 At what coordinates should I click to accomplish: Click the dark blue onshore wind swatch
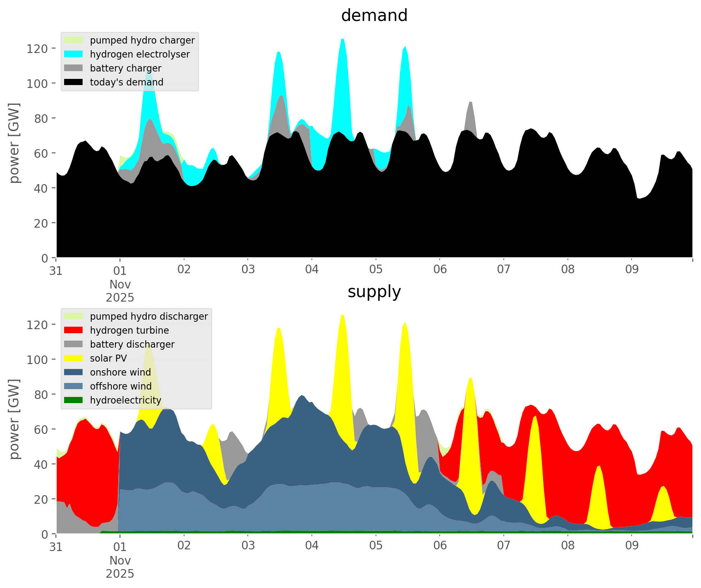click(x=74, y=372)
